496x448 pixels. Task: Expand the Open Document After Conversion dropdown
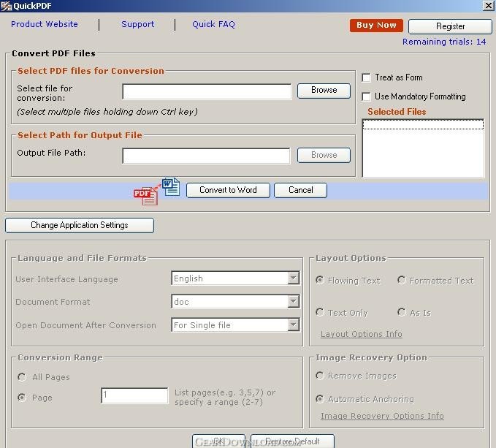(x=294, y=324)
